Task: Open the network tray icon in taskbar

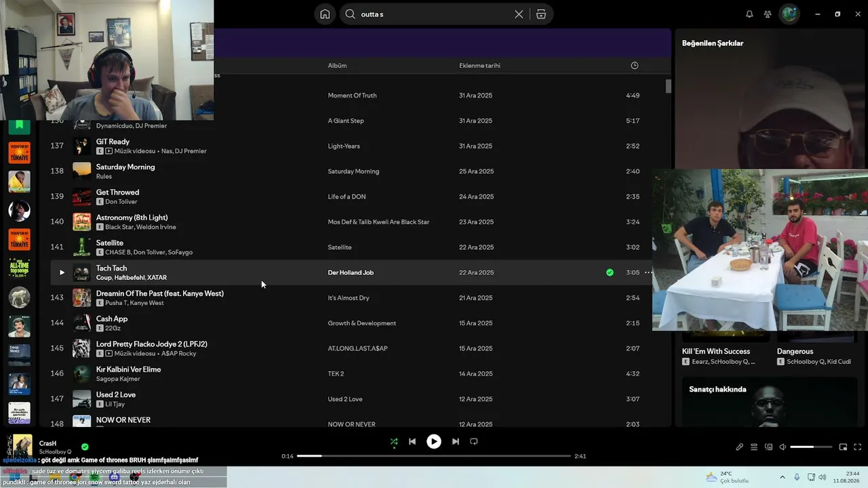Action: point(811,477)
